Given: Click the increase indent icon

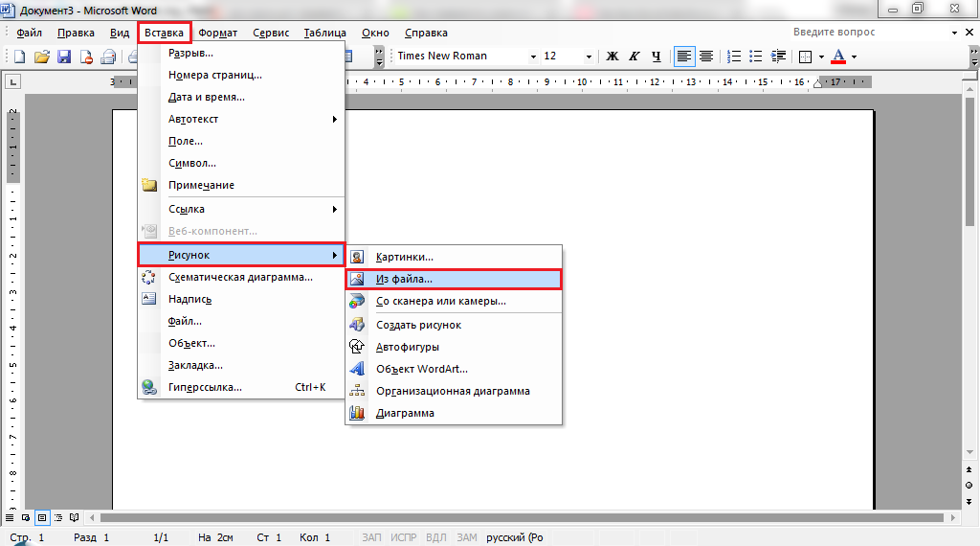Looking at the screenshot, I should tap(779, 57).
